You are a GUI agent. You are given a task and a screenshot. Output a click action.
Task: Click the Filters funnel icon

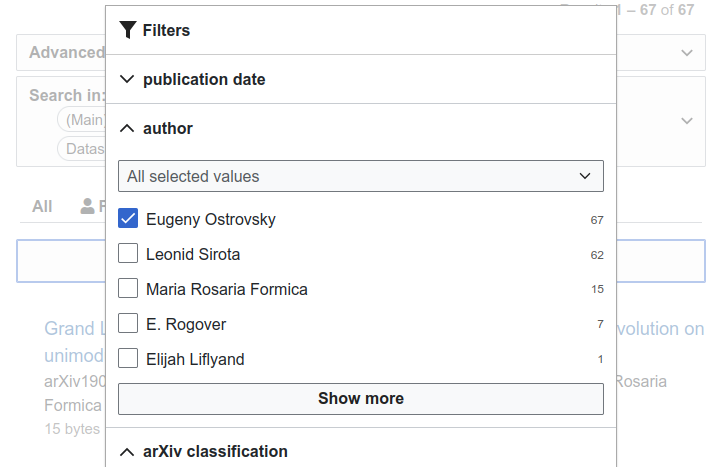click(x=127, y=30)
